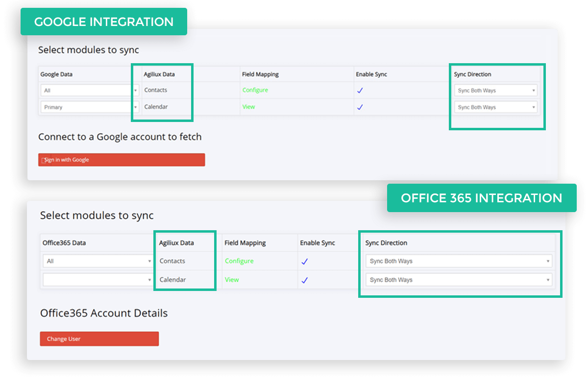
Task: Open Office365 Contacts Sync Direction dropdown
Action: (459, 261)
